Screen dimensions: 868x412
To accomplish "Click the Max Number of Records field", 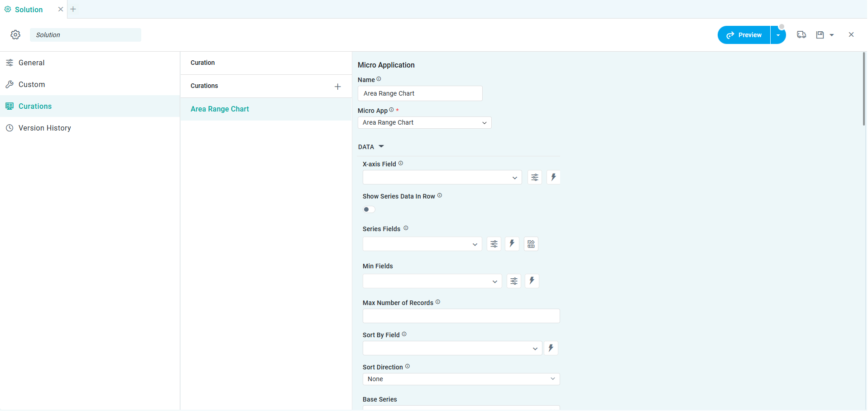I will [461, 316].
